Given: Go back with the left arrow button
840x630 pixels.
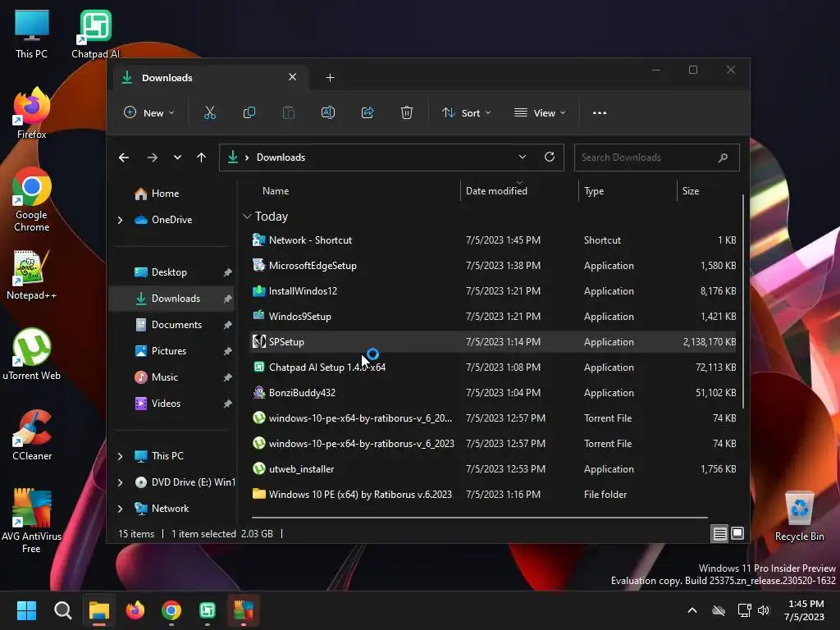Looking at the screenshot, I should click(124, 157).
